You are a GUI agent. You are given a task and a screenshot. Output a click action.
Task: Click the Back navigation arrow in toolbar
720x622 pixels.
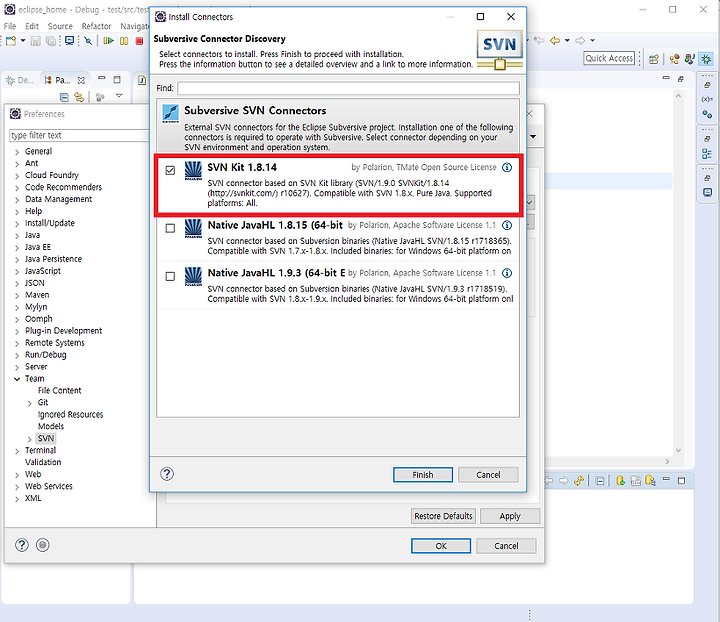click(555, 41)
